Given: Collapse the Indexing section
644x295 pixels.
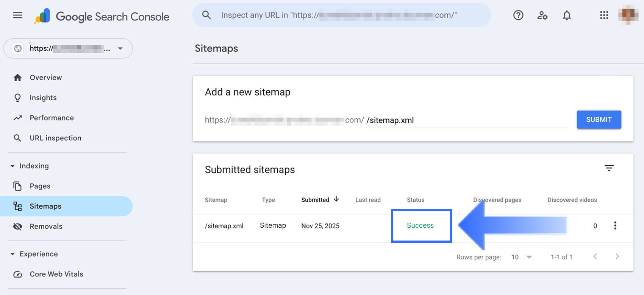Looking at the screenshot, I should tap(13, 166).
